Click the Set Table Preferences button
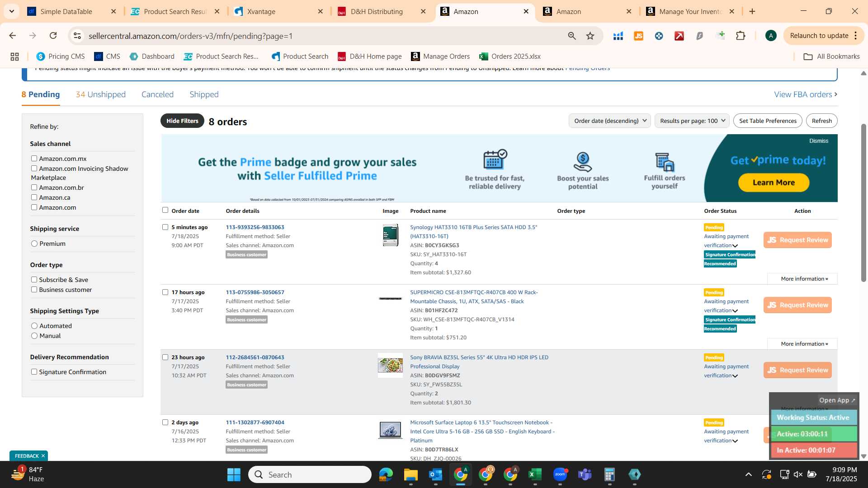 pos(768,121)
